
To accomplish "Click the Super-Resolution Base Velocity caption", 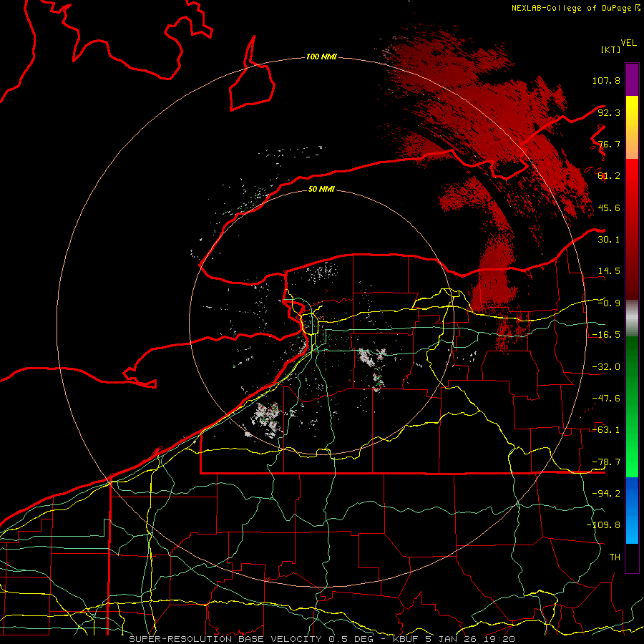I will pyautogui.click(x=322, y=639).
